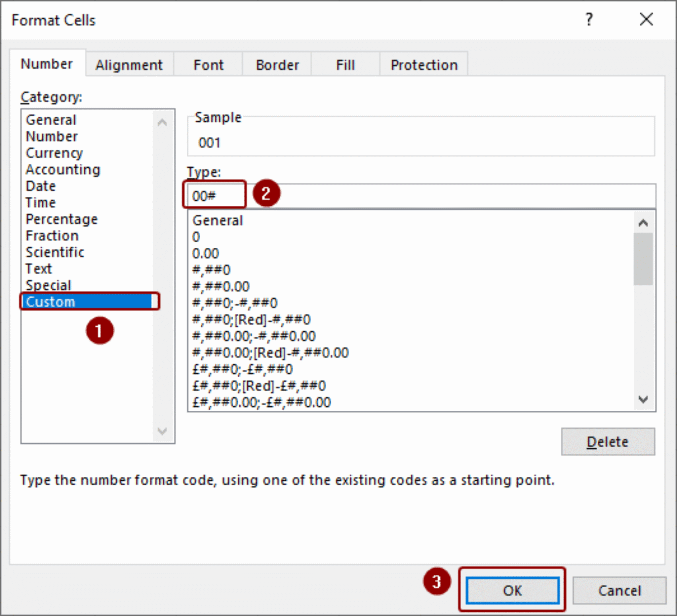This screenshot has width=677, height=616.
Task: Confirm with the OK button
Action: coord(512,591)
